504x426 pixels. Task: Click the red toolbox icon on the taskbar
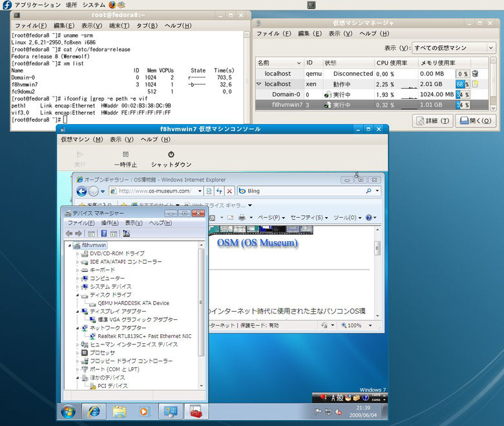pos(196,412)
